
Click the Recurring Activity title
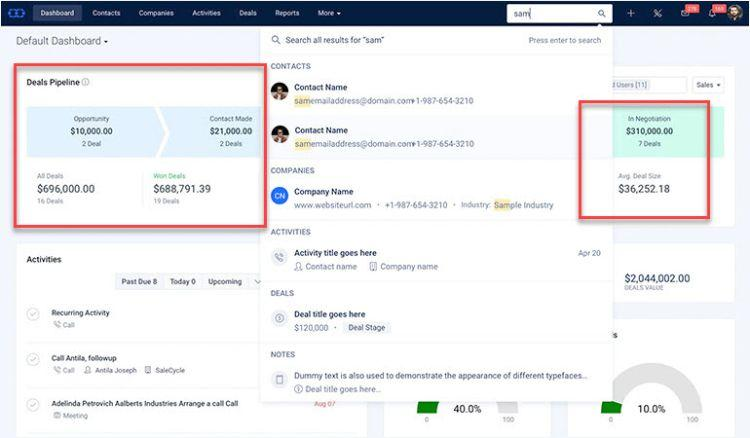(x=80, y=313)
